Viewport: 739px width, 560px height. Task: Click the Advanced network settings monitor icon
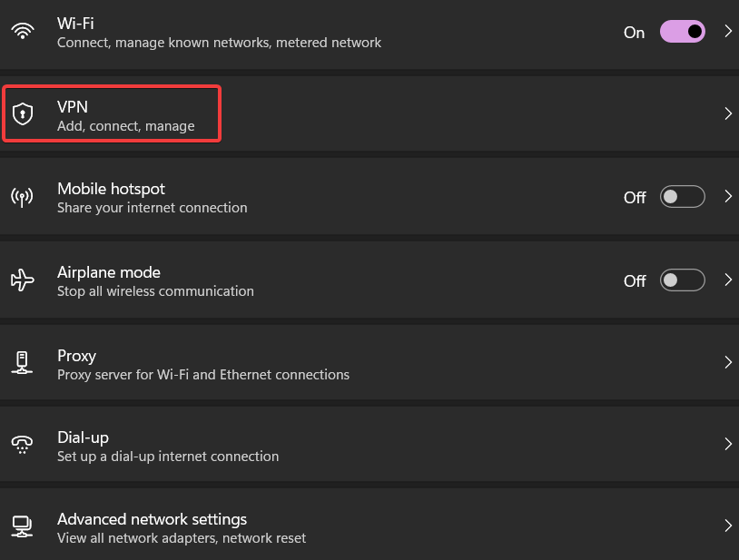point(22,526)
